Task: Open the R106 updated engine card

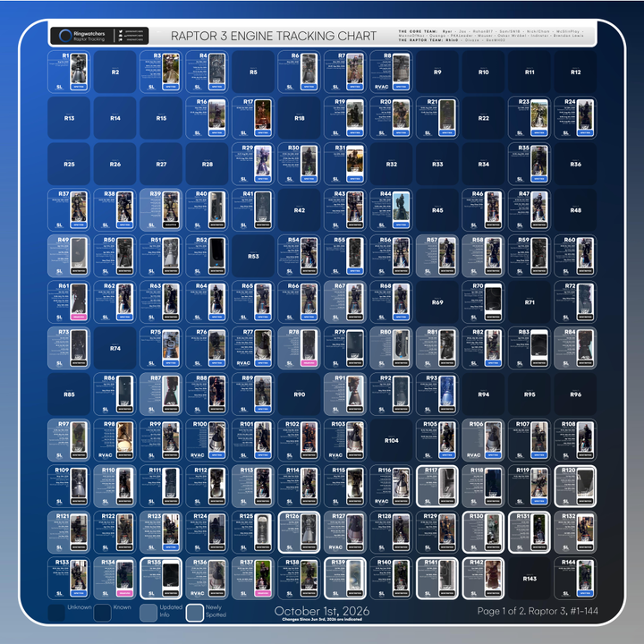Action: [x=483, y=440]
